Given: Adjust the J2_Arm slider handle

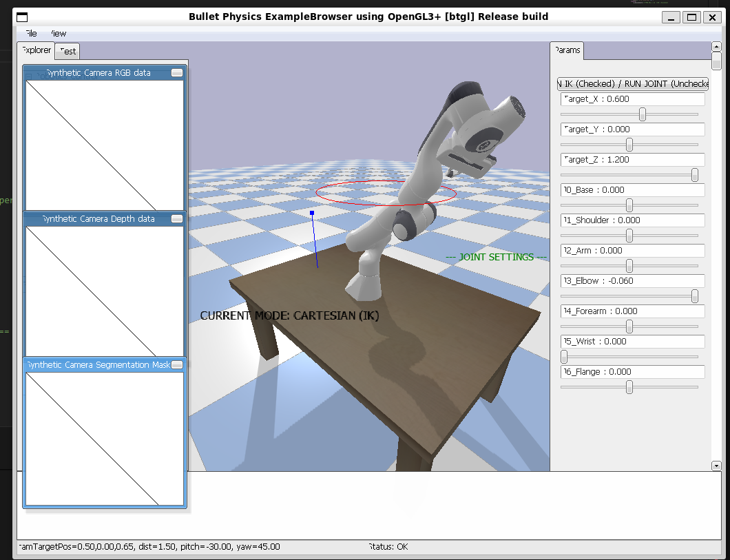Looking at the screenshot, I should coord(629,266).
